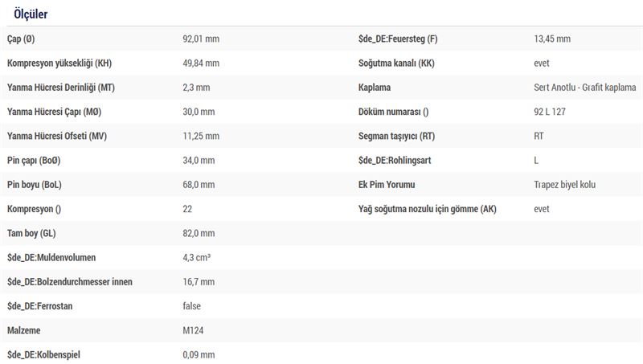Click the 92,01 mm diameter value
This screenshot has width=643, height=364.
pos(201,39)
